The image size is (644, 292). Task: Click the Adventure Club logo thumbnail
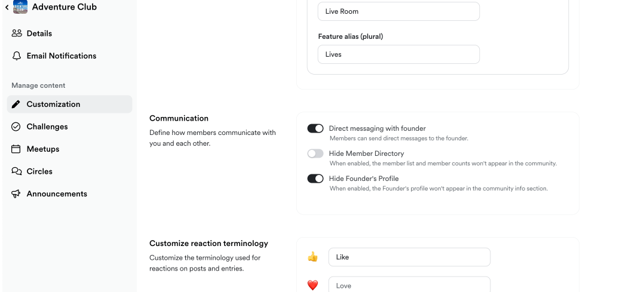(20, 7)
